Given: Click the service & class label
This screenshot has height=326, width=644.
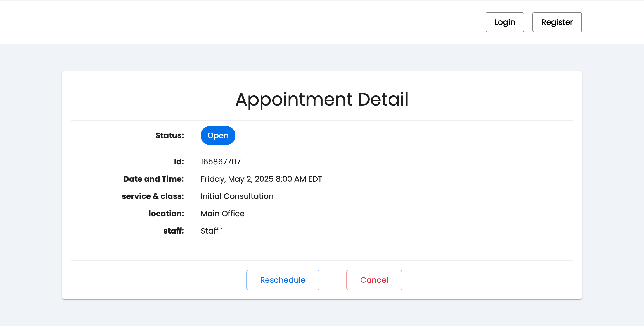Looking at the screenshot, I should [153, 196].
